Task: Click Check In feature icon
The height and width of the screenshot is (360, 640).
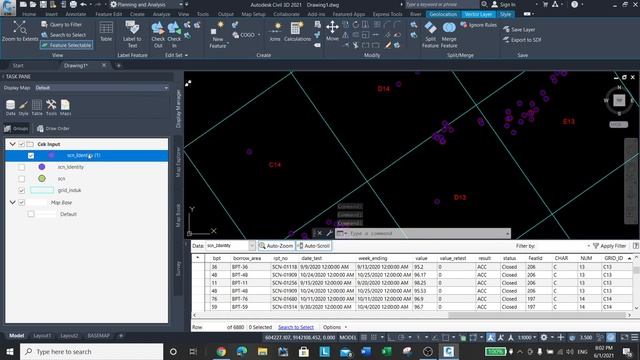Action: (174, 34)
